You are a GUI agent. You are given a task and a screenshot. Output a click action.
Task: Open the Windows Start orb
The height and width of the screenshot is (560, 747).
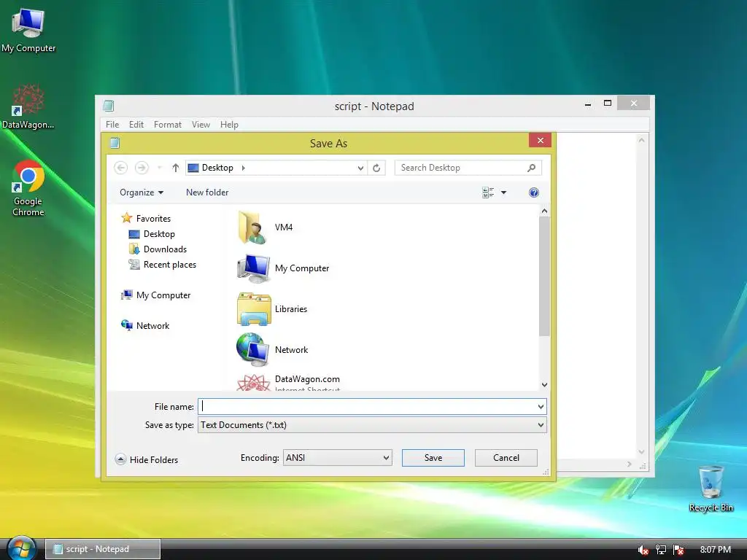(x=21, y=548)
